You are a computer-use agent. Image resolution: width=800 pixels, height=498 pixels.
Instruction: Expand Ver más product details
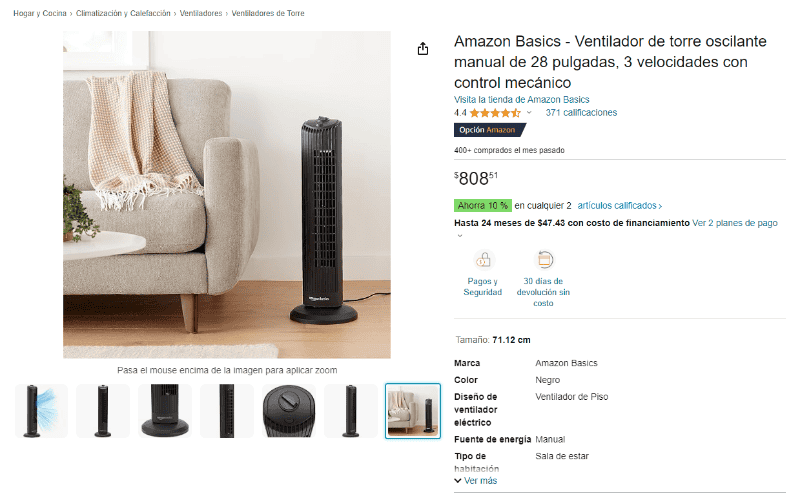point(476,481)
